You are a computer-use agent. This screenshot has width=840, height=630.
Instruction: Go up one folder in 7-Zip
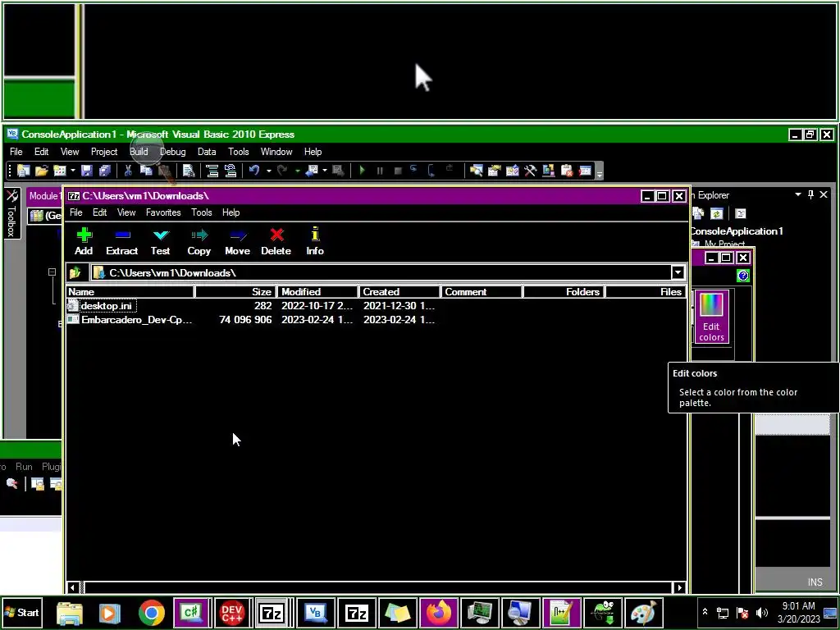[75, 272]
